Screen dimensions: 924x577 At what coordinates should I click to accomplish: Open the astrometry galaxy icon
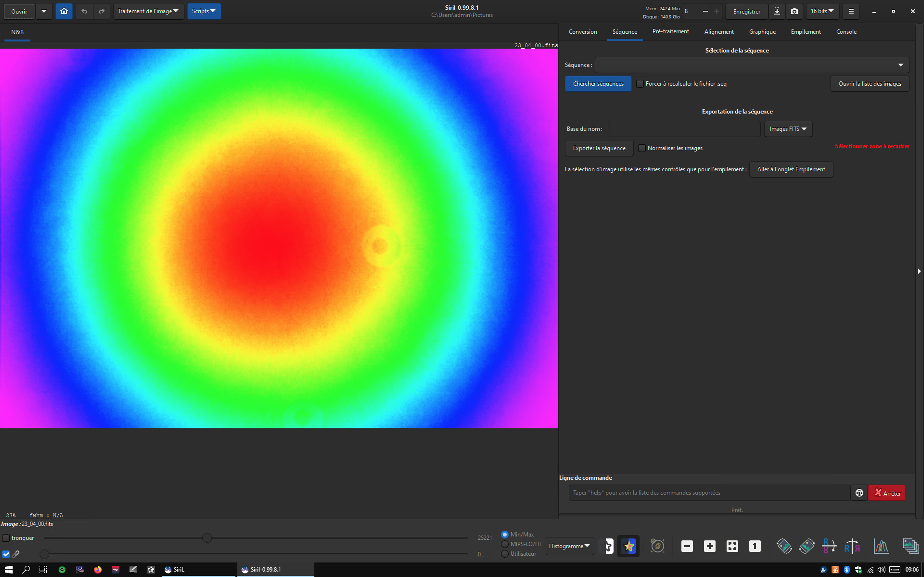click(x=657, y=546)
